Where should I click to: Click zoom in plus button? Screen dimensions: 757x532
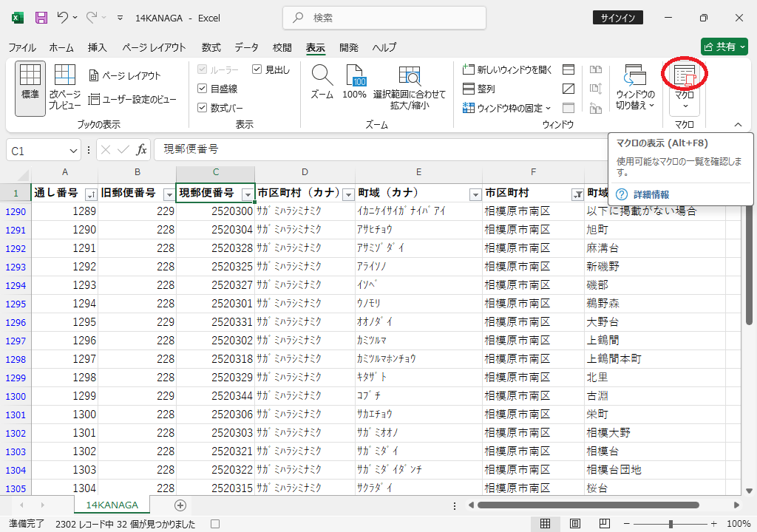click(713, 524)
